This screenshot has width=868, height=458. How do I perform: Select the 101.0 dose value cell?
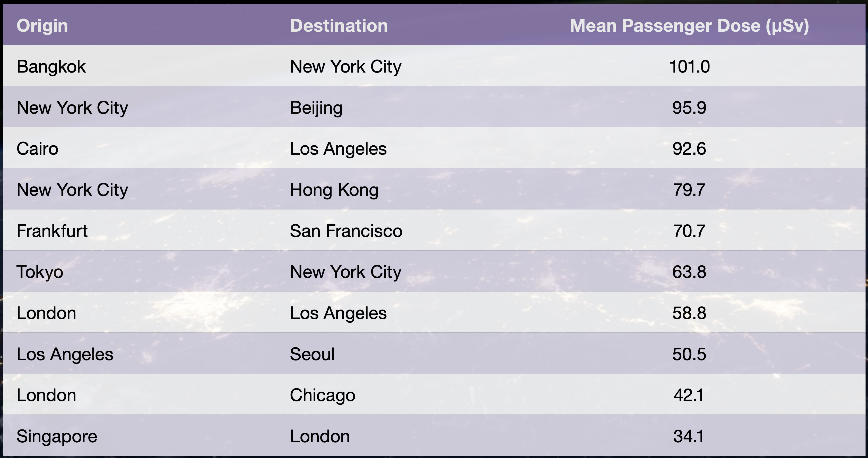689,66
